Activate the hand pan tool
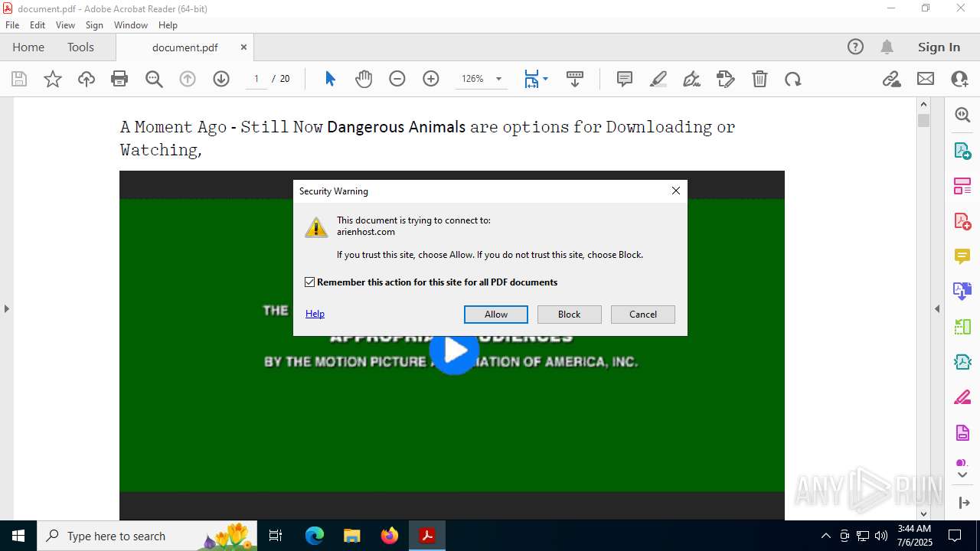 click(x=364, y=79)
